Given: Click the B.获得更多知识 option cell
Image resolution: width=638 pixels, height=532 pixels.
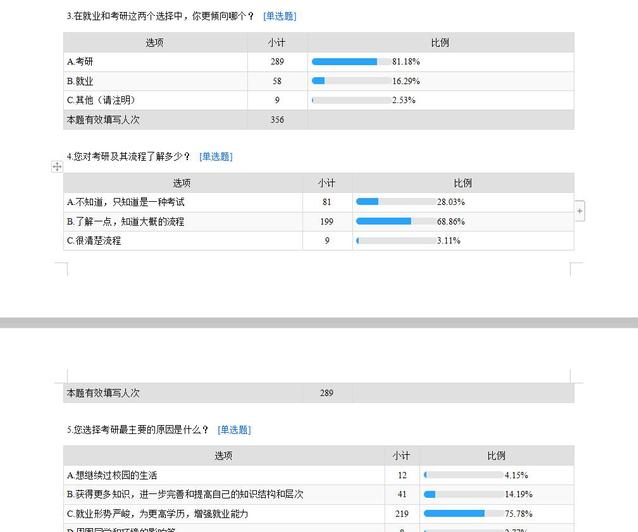Looking at the screenshot, I should (224, 494).
